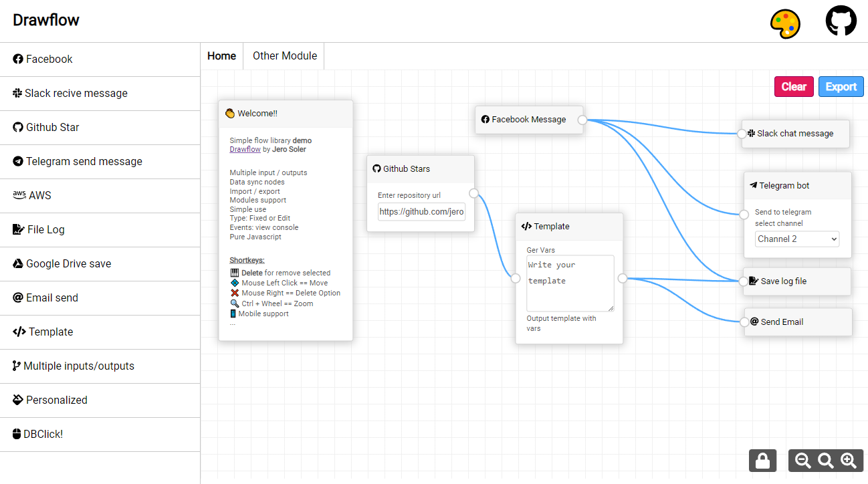The height and width of the screenshot is (484, 868).
Task: Click the Send Email input port
Action: (744, 322)
